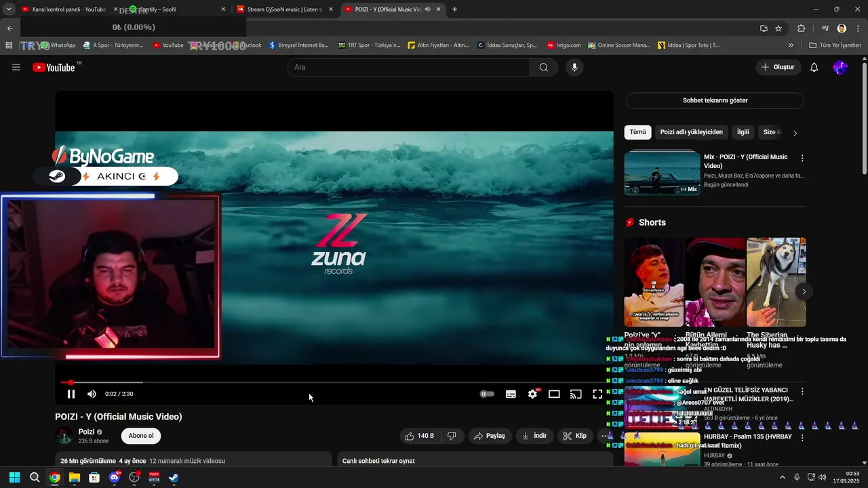Viewport: 868px width, 488px height.
Task: Share the video via Paylaş
Action: pyautogui.click(x=490, y=436)
